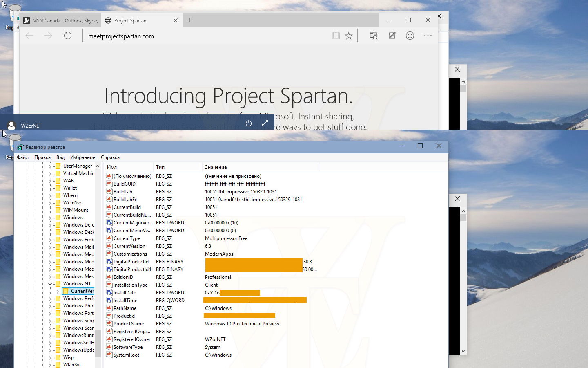This screenshot has width=588, height=368.
Task: Click the meetprojectspartan.com address bar
Action: [x=206, y=36]
